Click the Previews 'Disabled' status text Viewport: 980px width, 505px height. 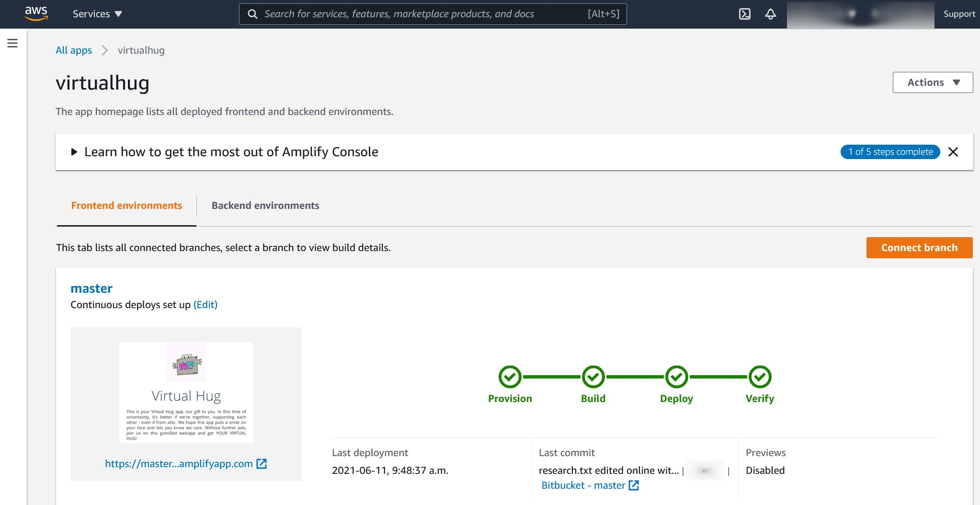pos(765,471)
